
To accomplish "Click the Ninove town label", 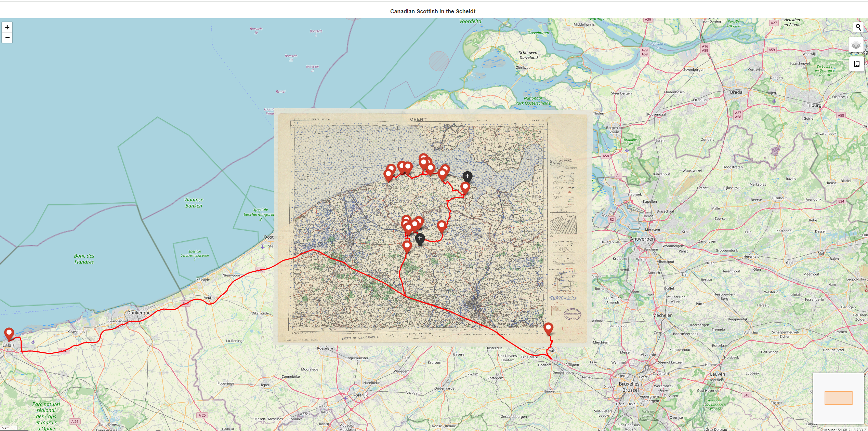I will coord(549,391).
